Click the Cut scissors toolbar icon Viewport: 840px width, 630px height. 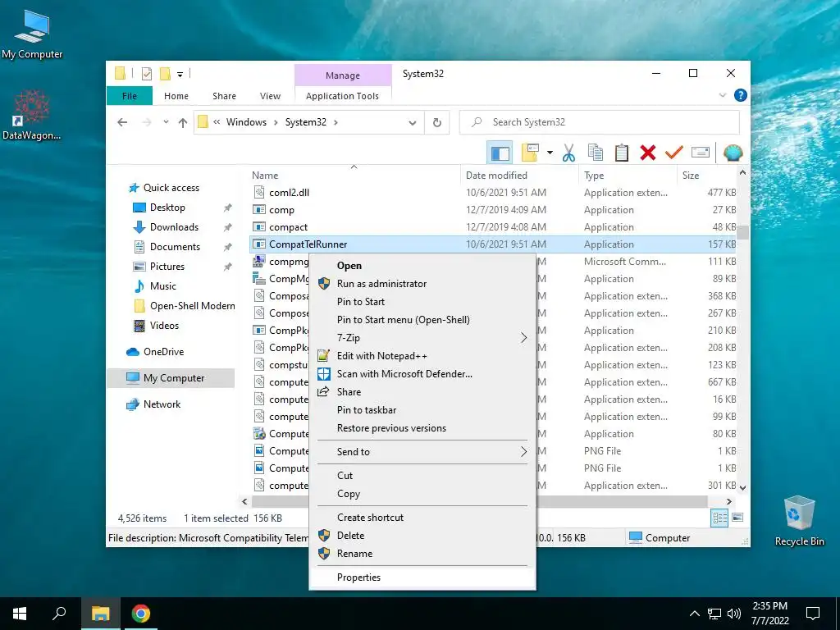coord(568,153)
